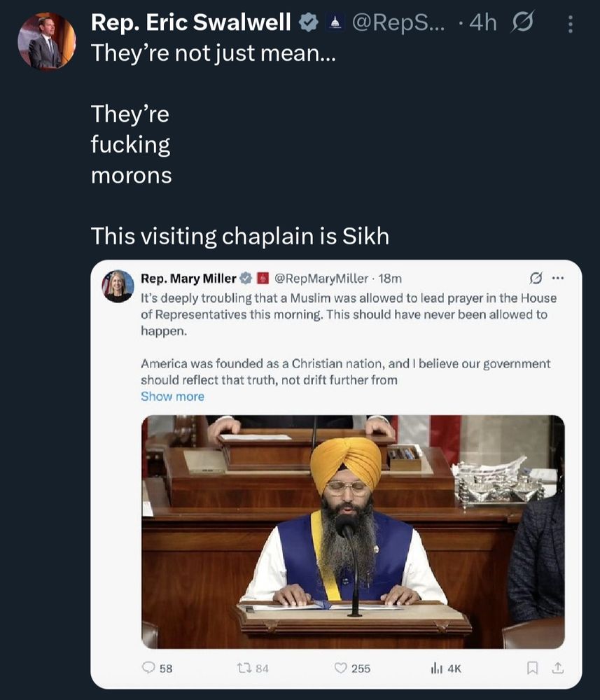Click the government Capitol badge next to Swalwell's name
Screen dimensions: 600x700
[x=335, y=22]
